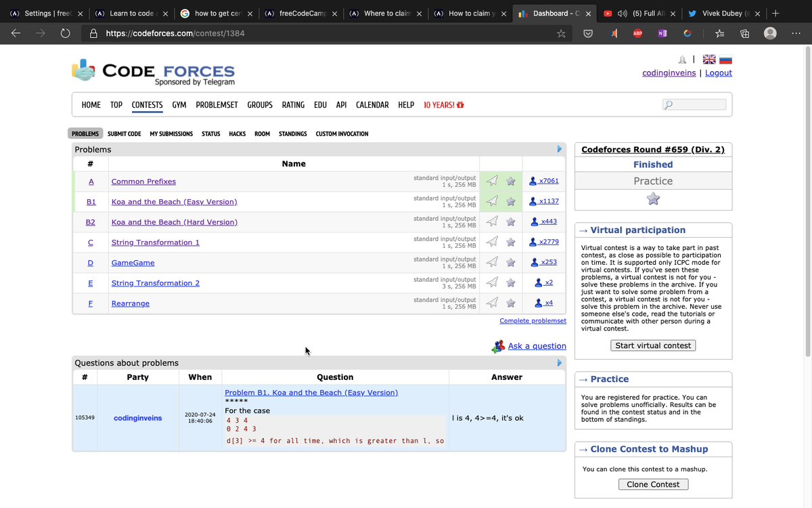Open the browser favorites list icon
812x508 pixels.
click(721, 33)
